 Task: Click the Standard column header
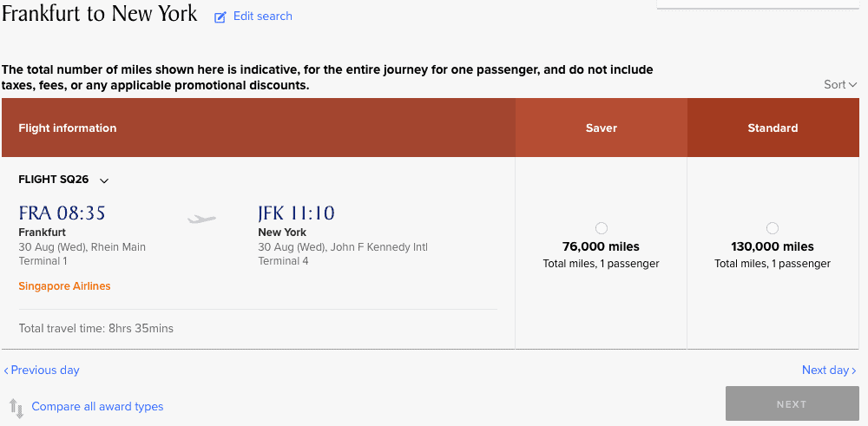[x=773, y=128]
